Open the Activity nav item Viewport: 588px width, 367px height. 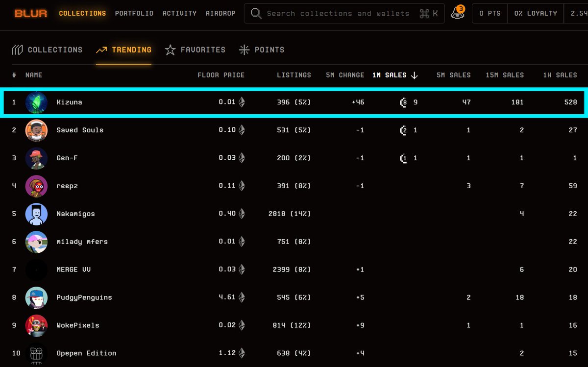(x=179, y=13)
